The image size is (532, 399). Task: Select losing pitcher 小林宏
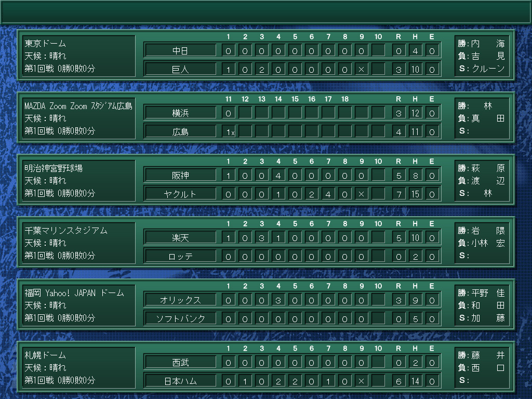pyautogui.click(x=488, y=243)
